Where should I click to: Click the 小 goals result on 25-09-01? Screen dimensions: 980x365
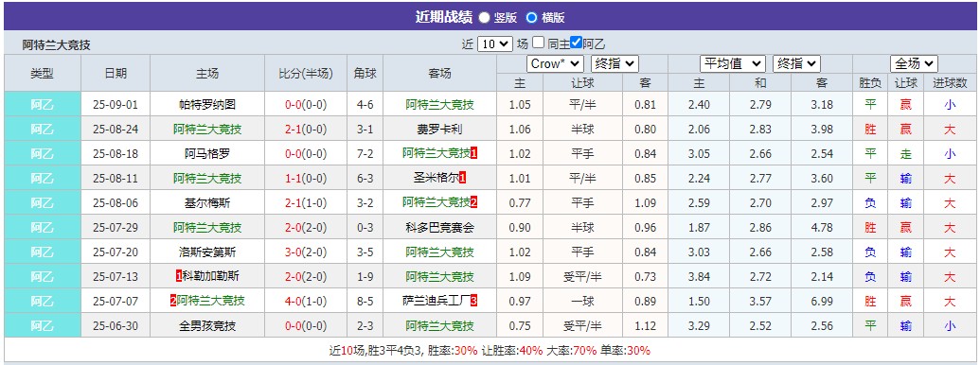[950, 105]
